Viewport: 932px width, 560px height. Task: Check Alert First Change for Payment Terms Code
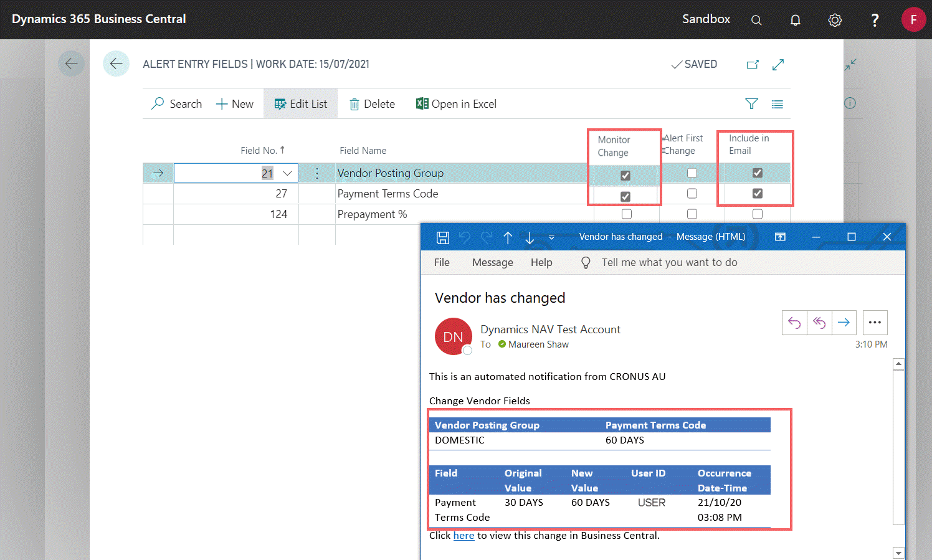pos(692,194)
